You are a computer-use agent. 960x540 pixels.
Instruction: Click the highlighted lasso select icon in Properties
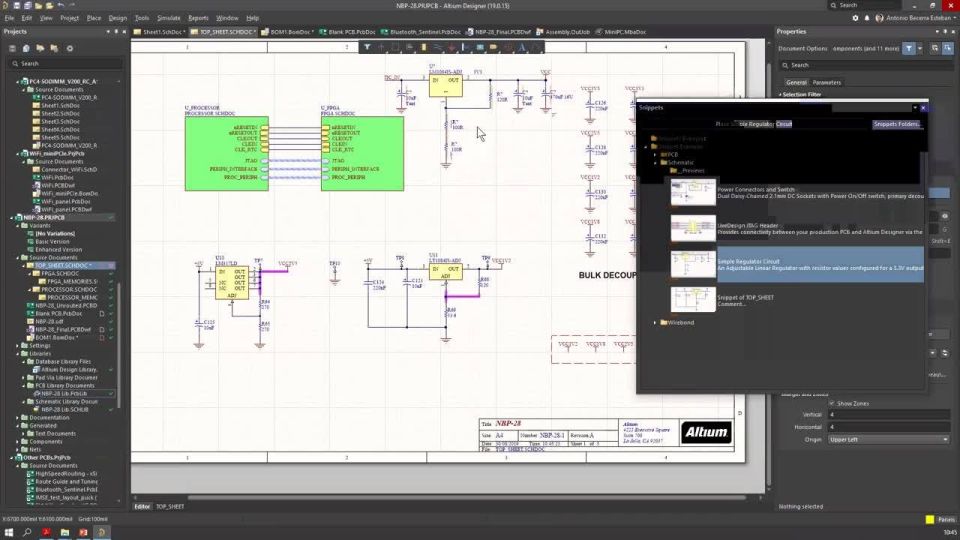947,48
